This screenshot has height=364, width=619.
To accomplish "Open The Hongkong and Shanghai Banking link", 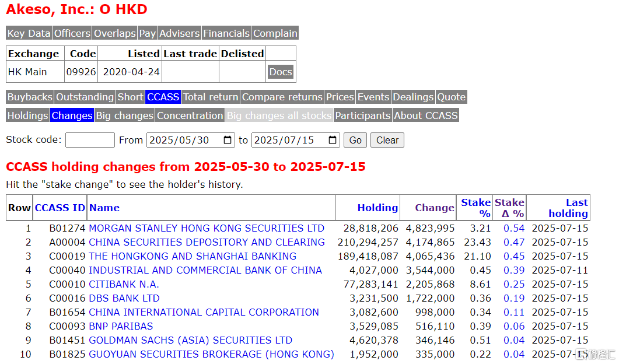I will click(193, 256).
